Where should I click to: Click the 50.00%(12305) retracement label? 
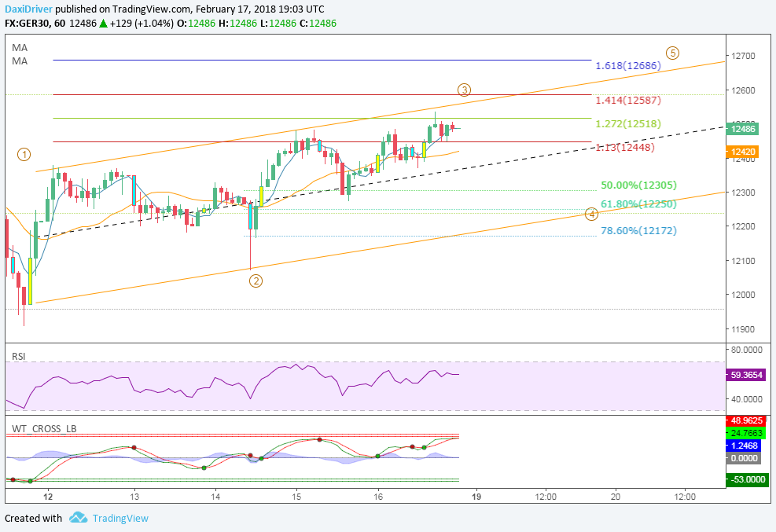[x=638, y=185]
